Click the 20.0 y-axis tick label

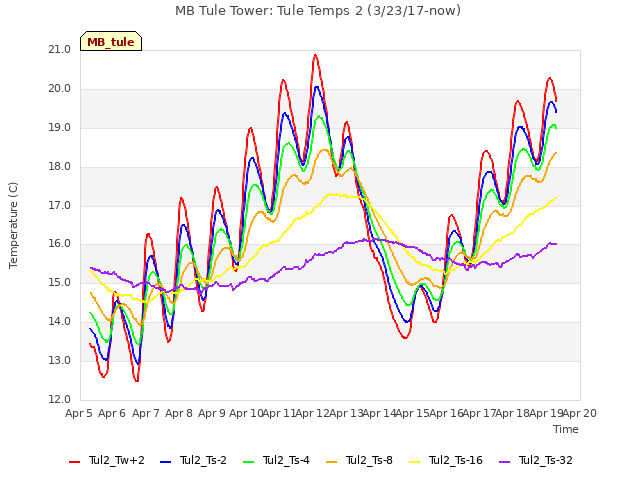(x=60, y=89)
